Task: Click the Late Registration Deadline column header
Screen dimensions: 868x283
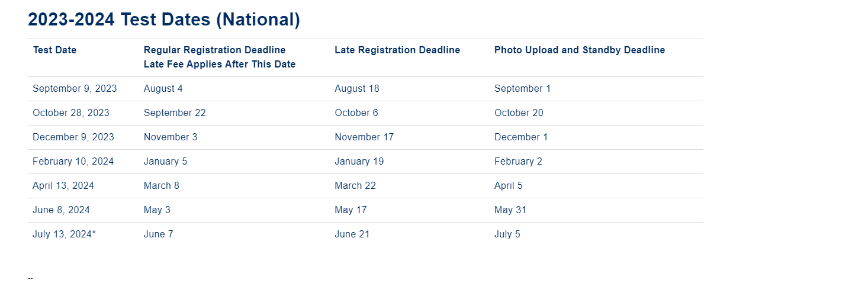Action: click(x=397, y=50)
